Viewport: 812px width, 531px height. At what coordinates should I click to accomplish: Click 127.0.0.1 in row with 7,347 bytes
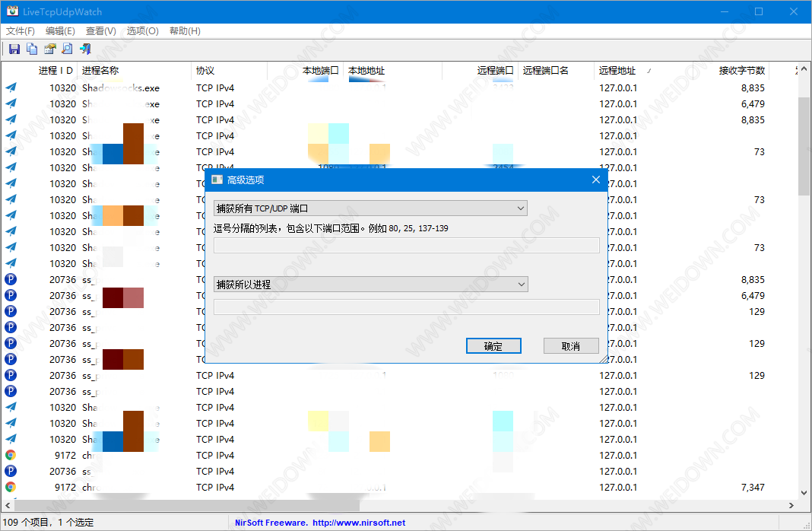tap(618, 487)
